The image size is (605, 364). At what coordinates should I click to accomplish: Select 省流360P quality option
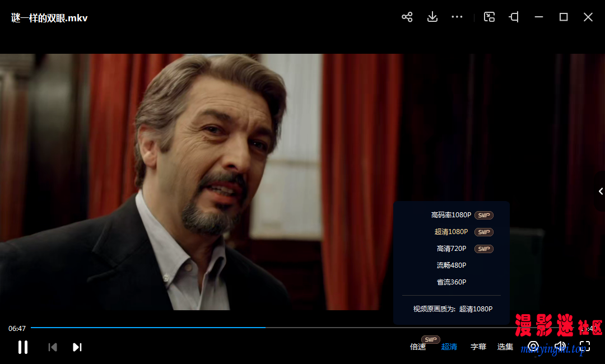pos(452,282)
